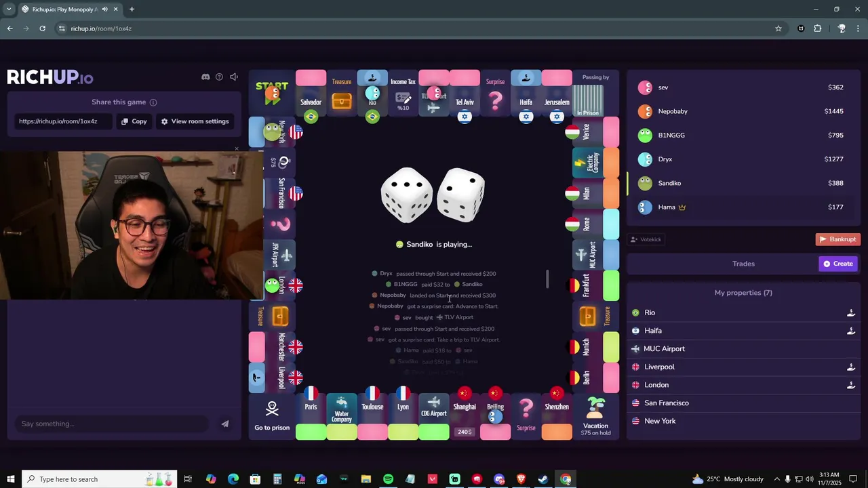Click the room URL field
Image resolution: width=868 pixels, height=488 pixels.
click(64, 121)
